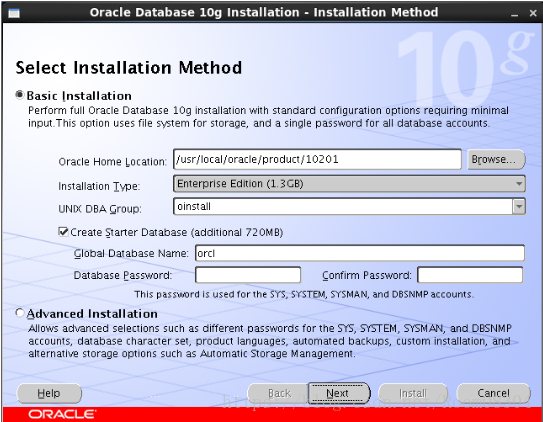Click the 'UNIX DBA Group:' label
The height and width of the screenshot is (422, 543).
(100, 209)
